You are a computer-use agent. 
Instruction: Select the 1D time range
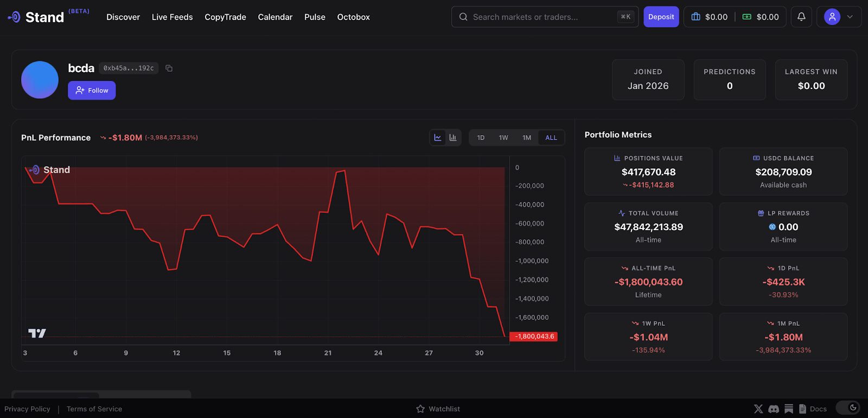pyautogui.click(x=481, y=137)
